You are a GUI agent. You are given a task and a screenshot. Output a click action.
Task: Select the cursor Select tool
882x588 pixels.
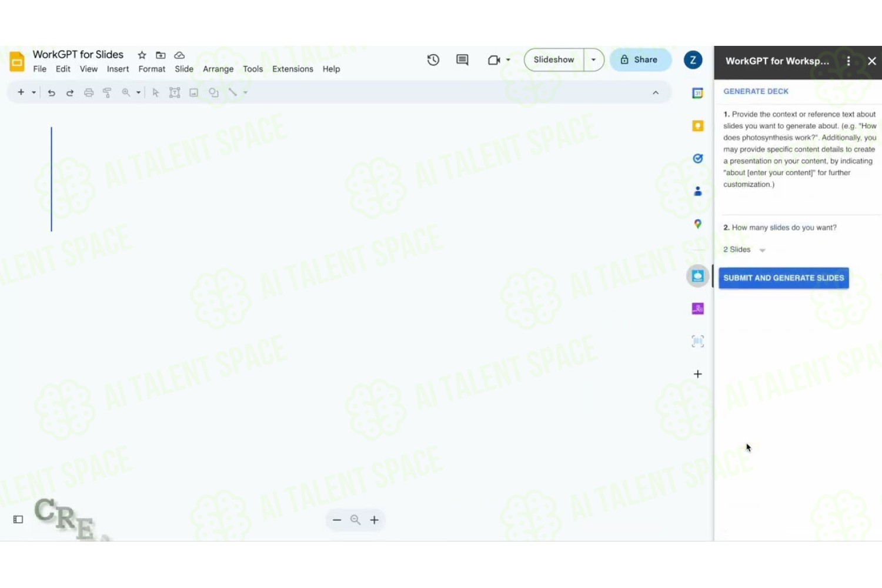click(156, 92)
